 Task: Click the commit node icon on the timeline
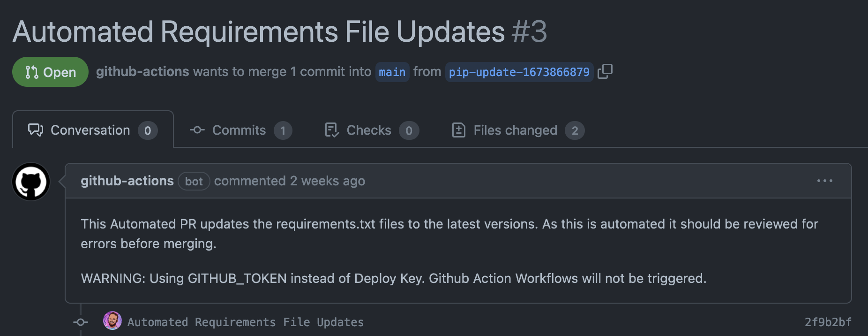pyautogui.click(x=80, y=322)
